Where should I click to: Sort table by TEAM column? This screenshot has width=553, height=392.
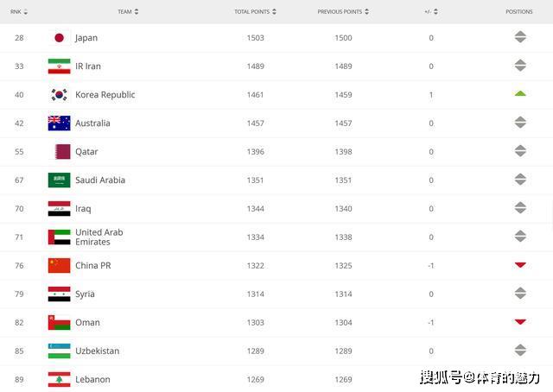click(x=128, y=12)
